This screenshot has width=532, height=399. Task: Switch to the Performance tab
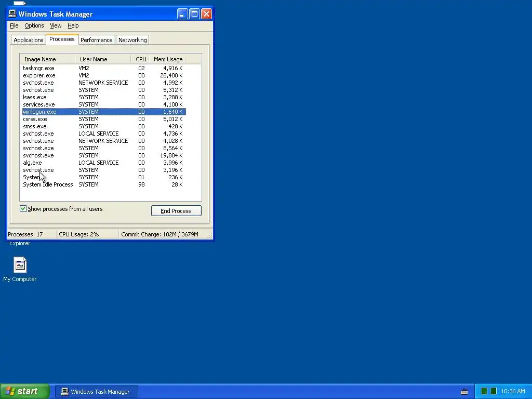[96, 40]
